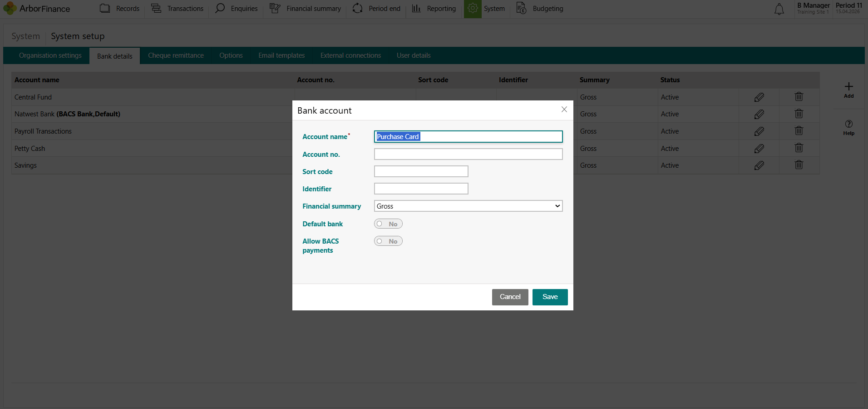Focus the Account no. field

(x=468, y=155)
